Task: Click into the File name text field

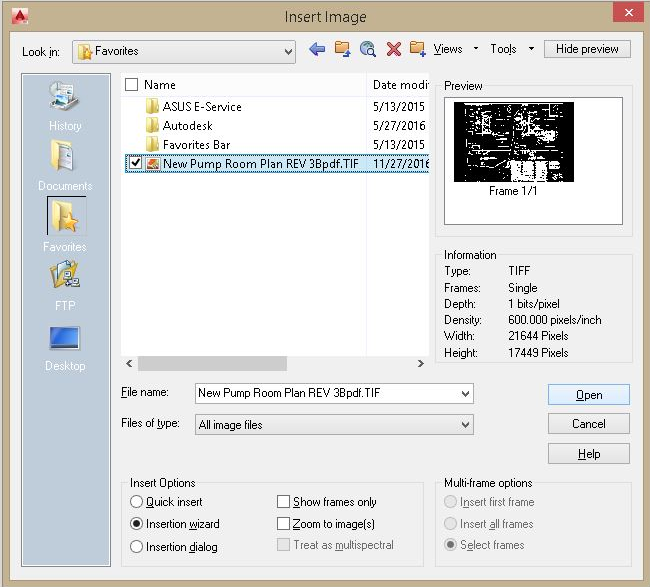Action: pos(327,393)
